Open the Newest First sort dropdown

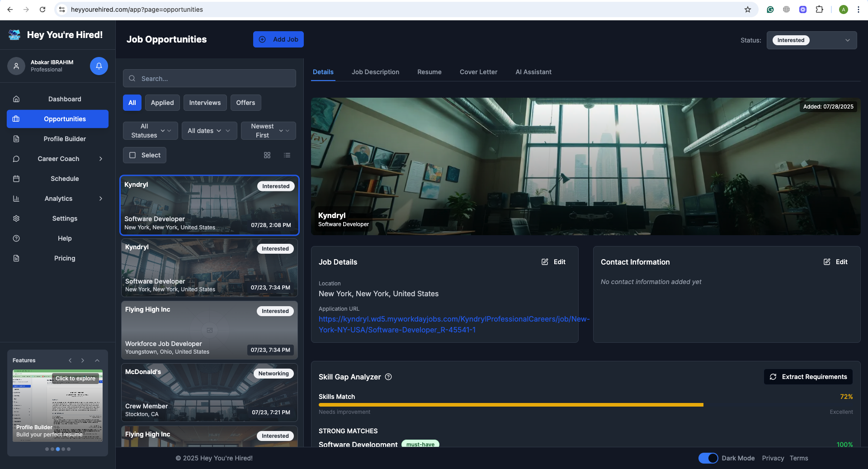pyautogui.click(x=269, y=131)
